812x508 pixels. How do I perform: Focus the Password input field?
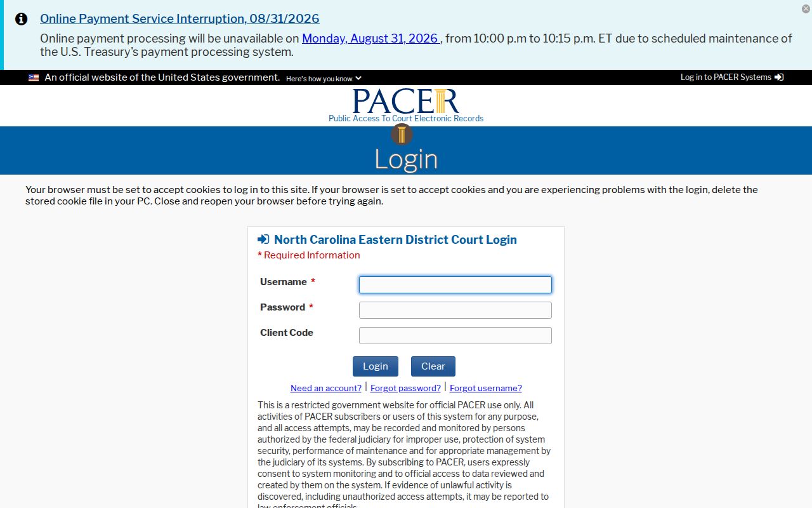[x=455, y=310]
